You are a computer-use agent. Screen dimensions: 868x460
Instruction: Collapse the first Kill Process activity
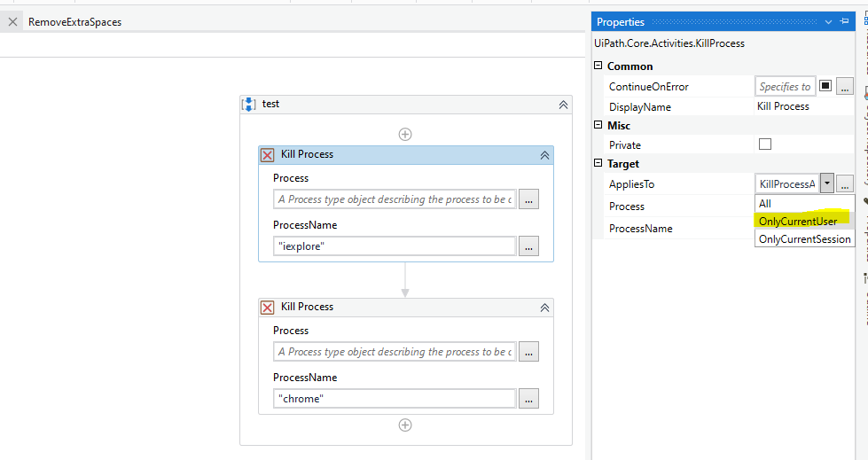pos(545,155)
